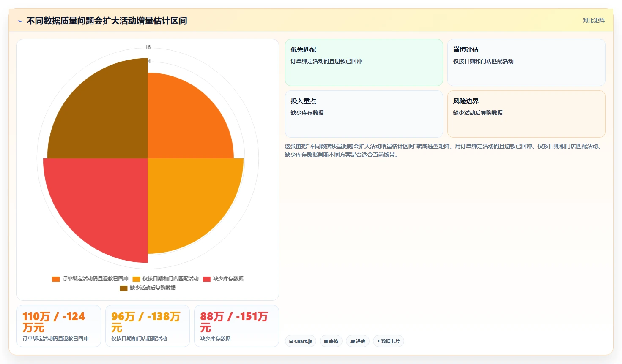Click the icon inside the Chart.js chip
Screen dimensions: 622x364
(291, 341)
